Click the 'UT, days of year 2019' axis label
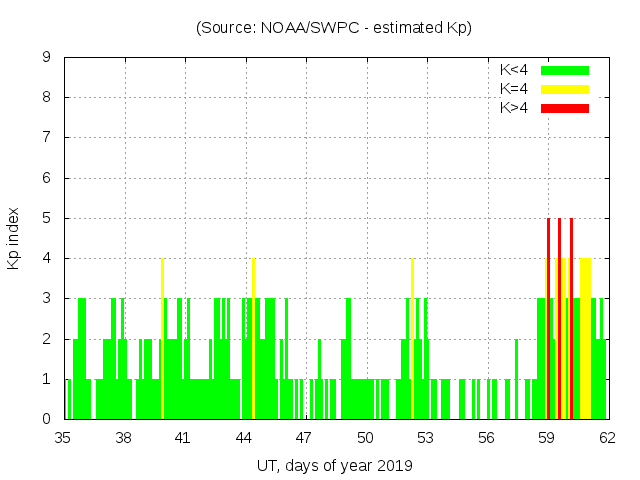Image resolution: width=640 pixels, height=480 pixels. [334, 465]
